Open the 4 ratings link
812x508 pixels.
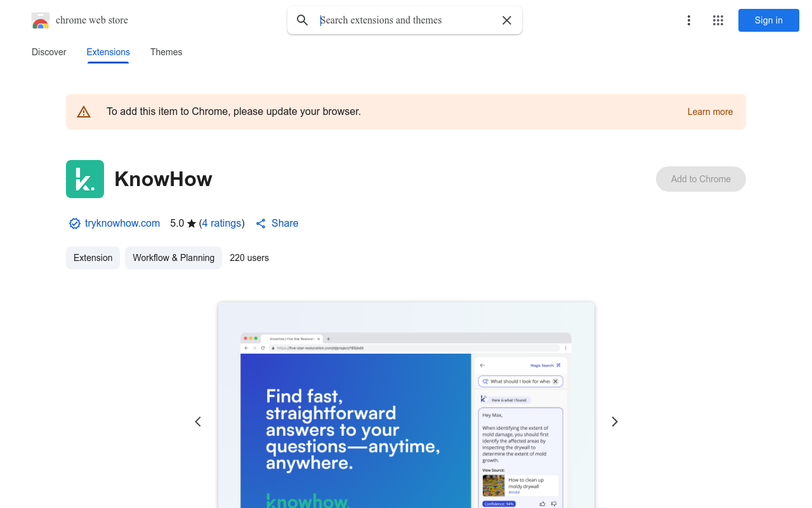pyautogui.click(x=222, y=224)
